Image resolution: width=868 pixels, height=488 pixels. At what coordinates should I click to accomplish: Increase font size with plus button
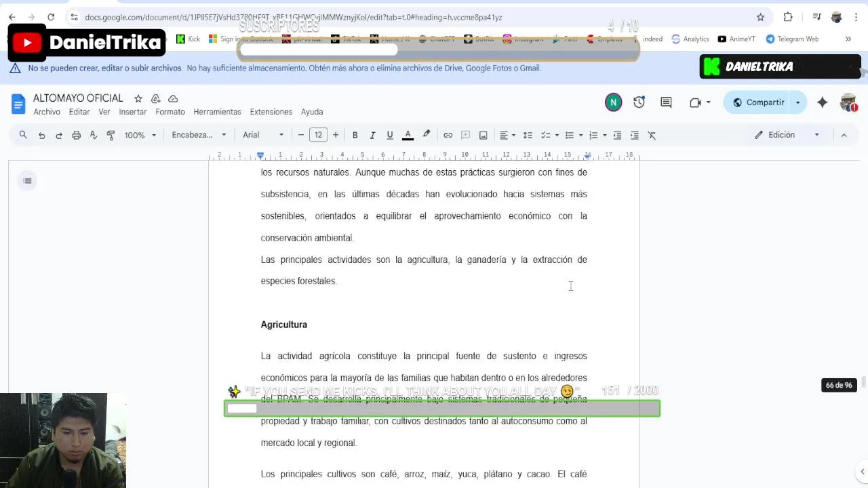(336, 135)
